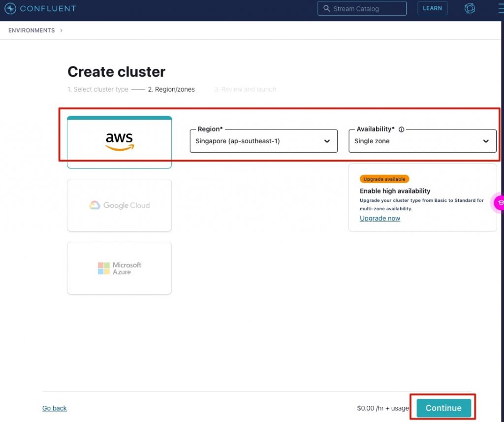
Task: Select the Google Cloud provider card
Action: 119,205
